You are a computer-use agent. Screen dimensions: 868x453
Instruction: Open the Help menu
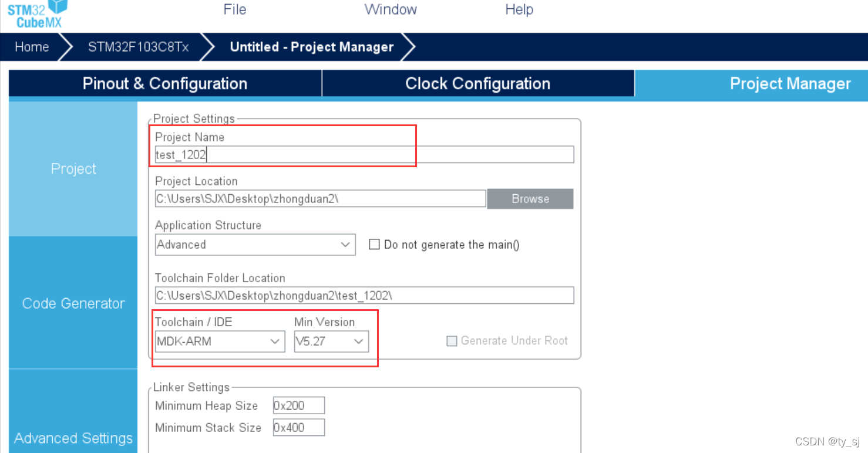point(519,10)
